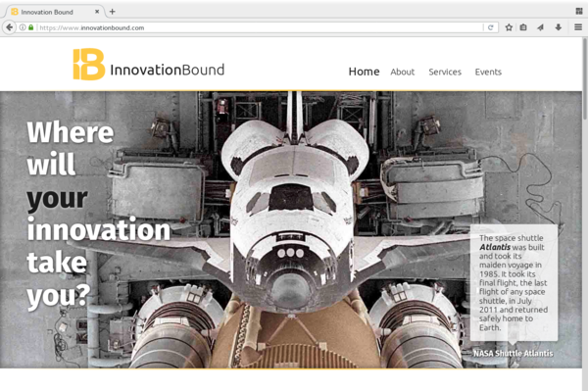Bookmark this page with the star icon
The width and height of the screenshot is (588, 391).
pos(509,27)
